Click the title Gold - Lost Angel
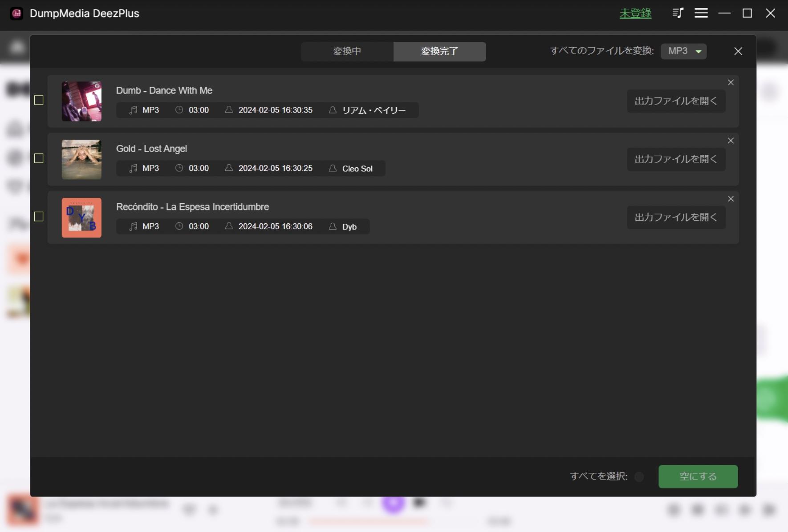This screenshot has width=788, height=532. tap(151, 149)
